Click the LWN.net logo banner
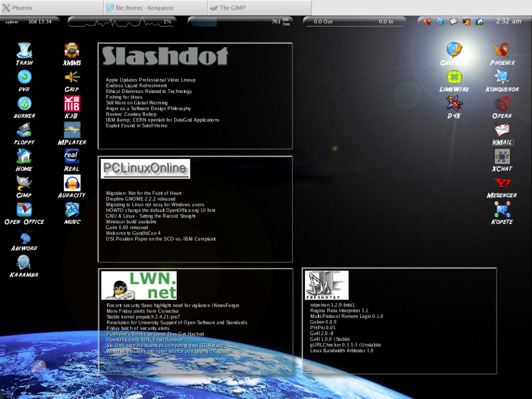Image resolution: width=532 pixels, height=399 pixels. pos(139,285)
